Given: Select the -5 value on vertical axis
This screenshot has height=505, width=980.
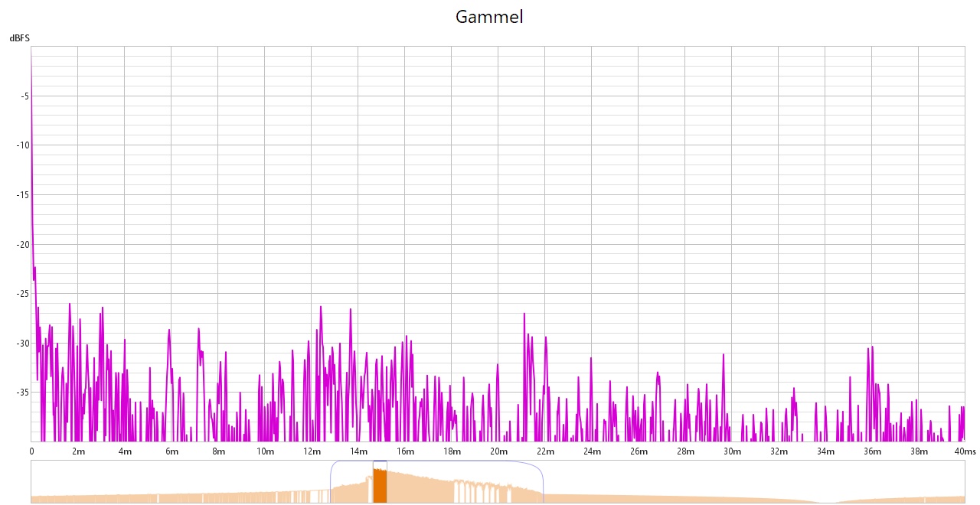Looking at the screenshot, I should [24, 96].
